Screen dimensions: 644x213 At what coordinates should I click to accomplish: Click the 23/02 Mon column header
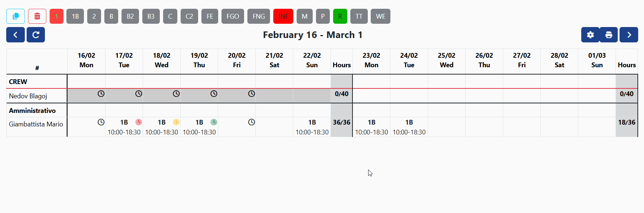click(x=371, y=60)
